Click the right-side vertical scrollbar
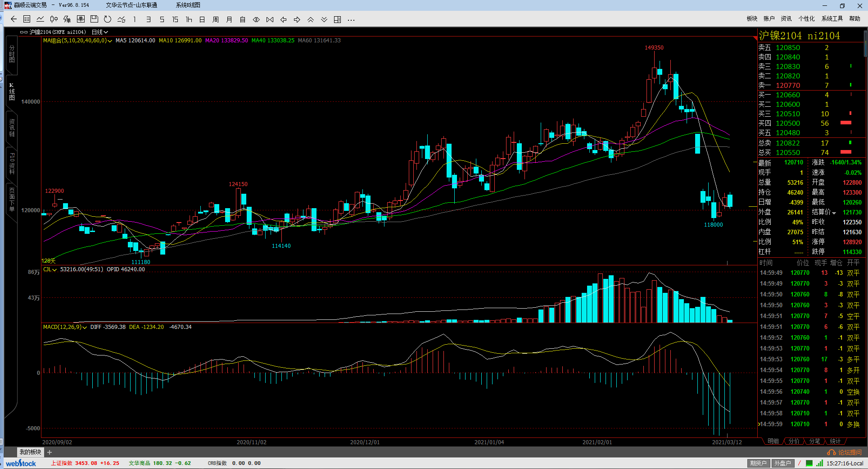This screenshot has height=469, width=868. click(x=865, y=45)
